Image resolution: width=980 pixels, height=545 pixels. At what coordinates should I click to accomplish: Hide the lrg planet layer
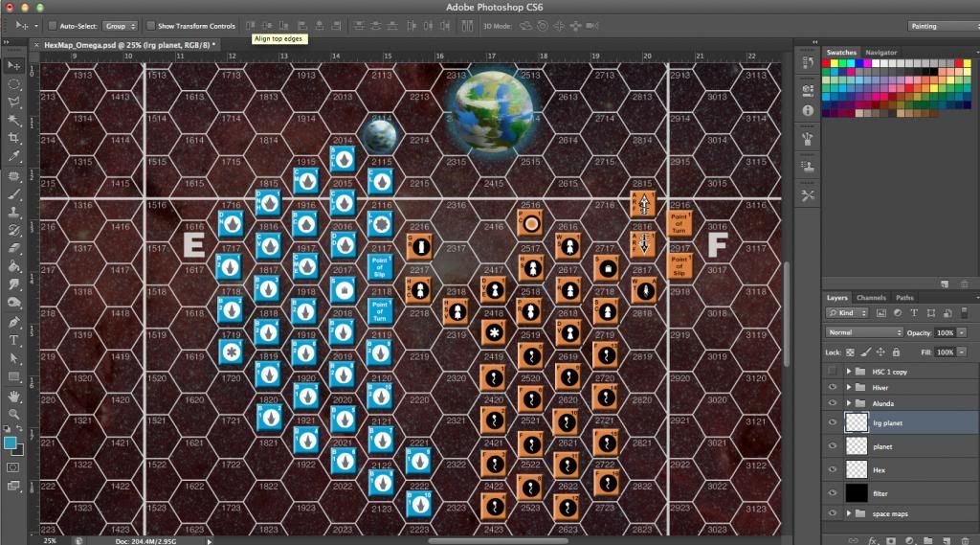click(x=832, y=422)
